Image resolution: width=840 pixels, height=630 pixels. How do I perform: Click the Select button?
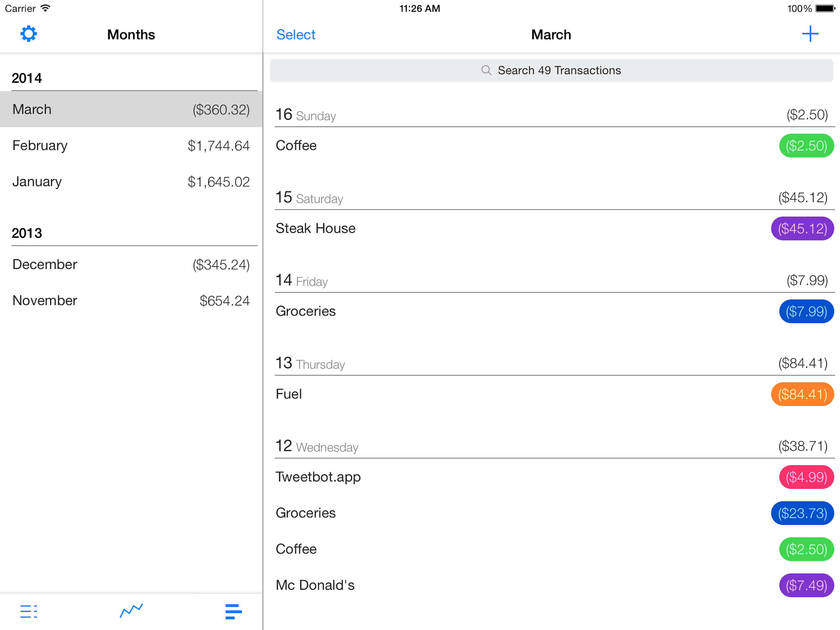pyautogui.click(x=296, y=34)
